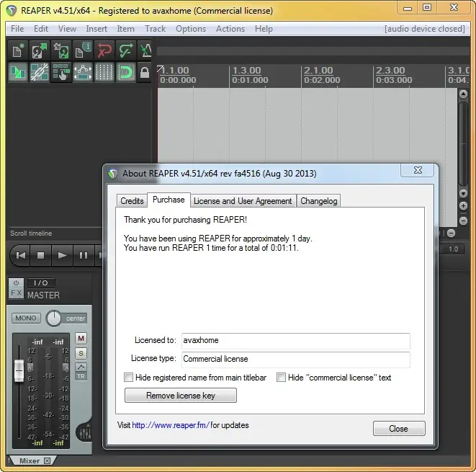The image size is (476, 472).
Task: Click the transport Stop button
Action: click(40, 255)
